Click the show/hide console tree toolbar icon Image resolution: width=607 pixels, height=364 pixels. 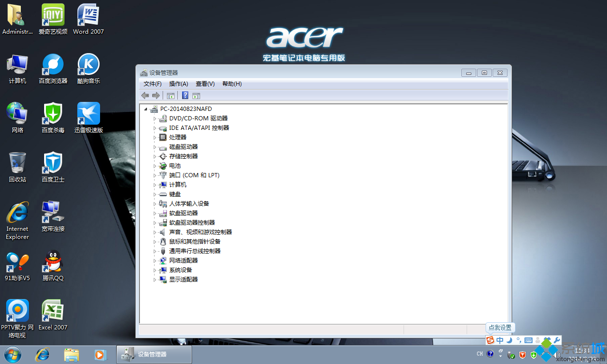(171, 95)
